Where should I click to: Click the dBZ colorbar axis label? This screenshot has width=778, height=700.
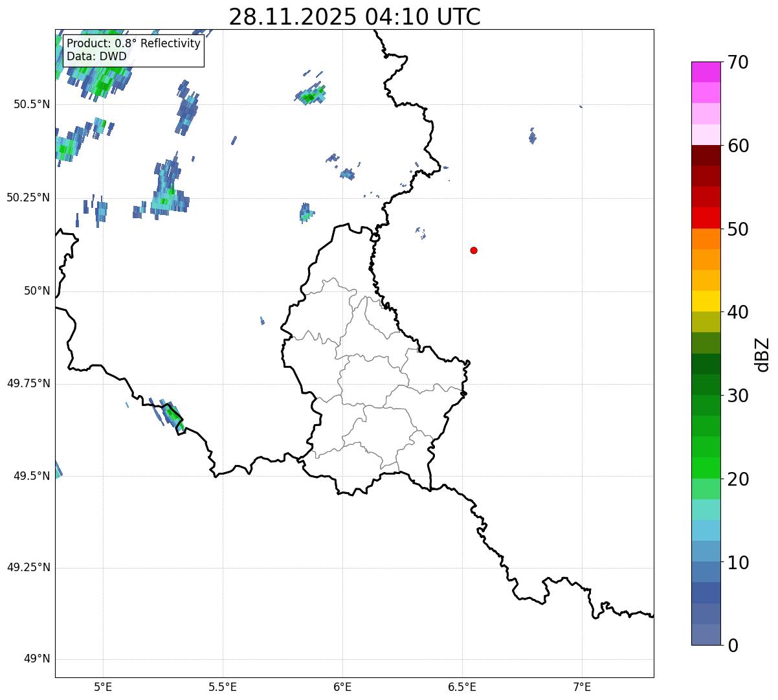(762, 354)
